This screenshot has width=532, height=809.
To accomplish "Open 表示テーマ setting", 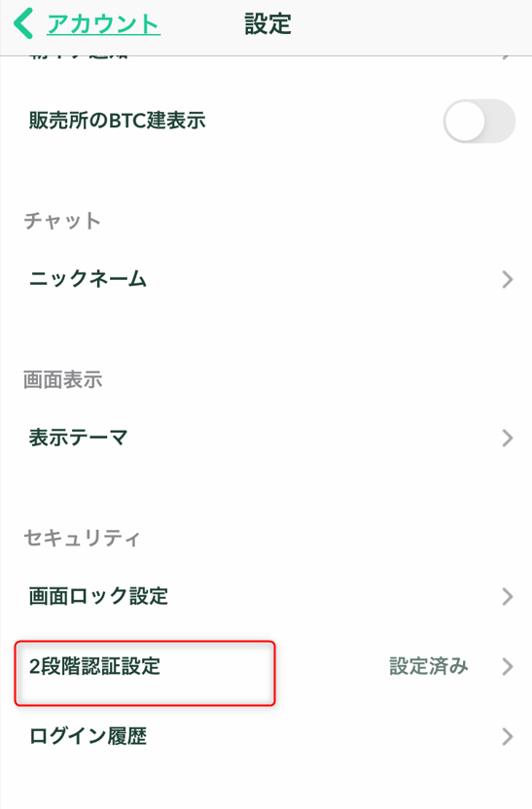I will click(266, 438).
